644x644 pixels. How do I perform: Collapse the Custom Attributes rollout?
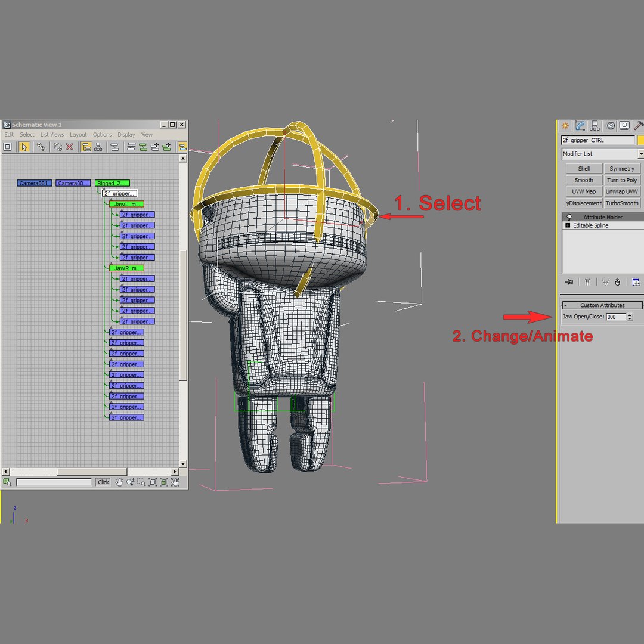[x=602, y=305]
